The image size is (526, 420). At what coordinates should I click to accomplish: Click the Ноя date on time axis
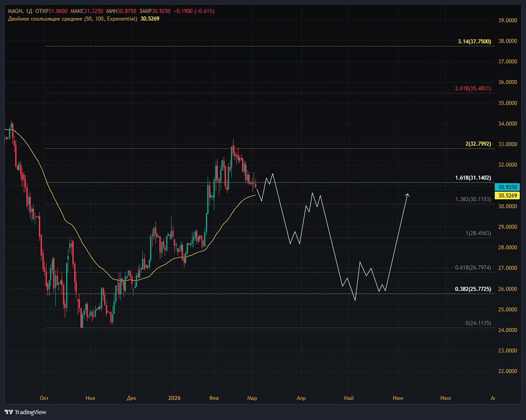click(90, 398)
